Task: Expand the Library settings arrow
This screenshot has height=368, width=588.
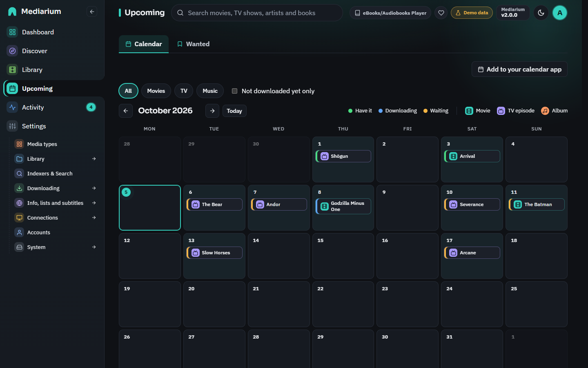Action: 94,159
